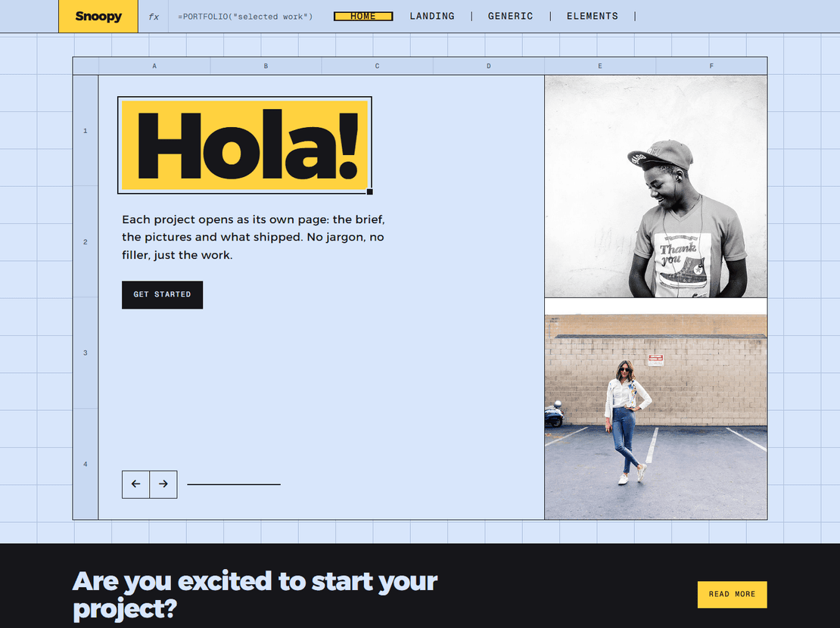
Task: Click the Snoopy logo
Action: pyautogui.click(x=98, y=16)
